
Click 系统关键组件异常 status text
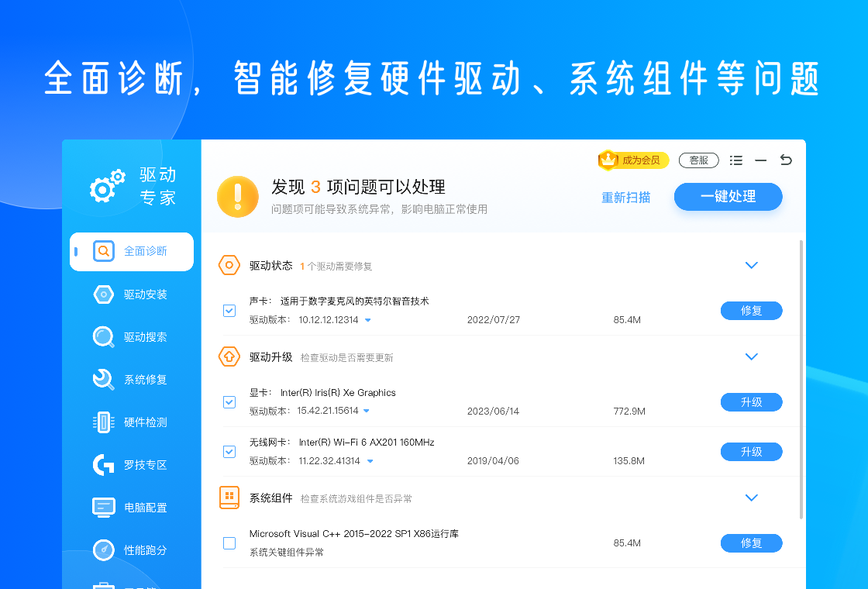pyautogui.click(x=286, y=553)
